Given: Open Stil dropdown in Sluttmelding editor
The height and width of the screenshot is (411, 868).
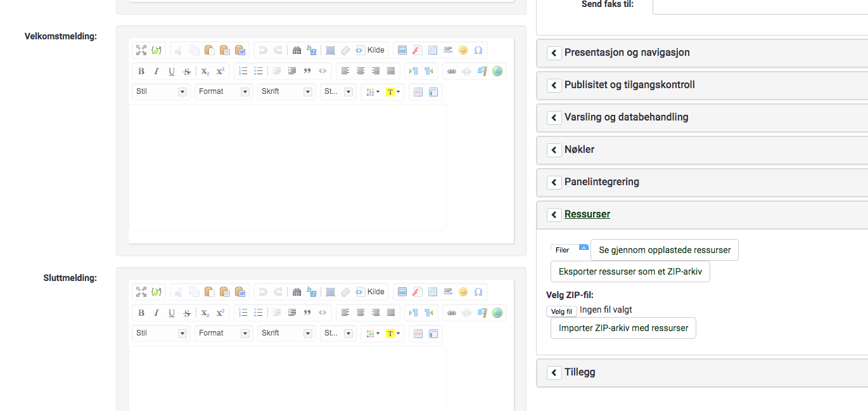Looking at the screenshot, I should point(161,334).
